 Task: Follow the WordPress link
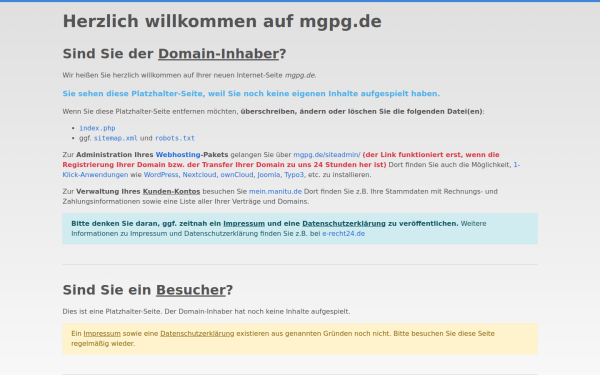(161, 174)
